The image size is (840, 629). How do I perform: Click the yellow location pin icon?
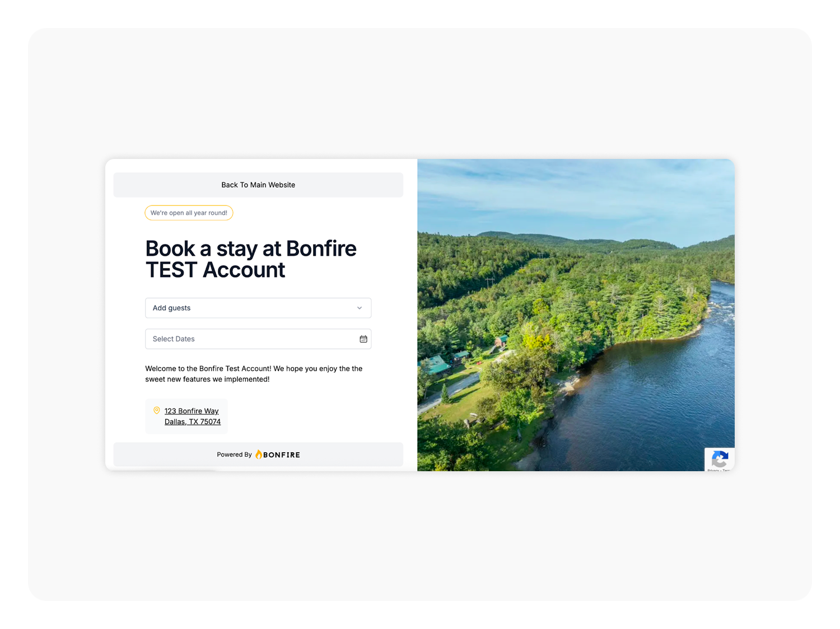tap(157, 411)
